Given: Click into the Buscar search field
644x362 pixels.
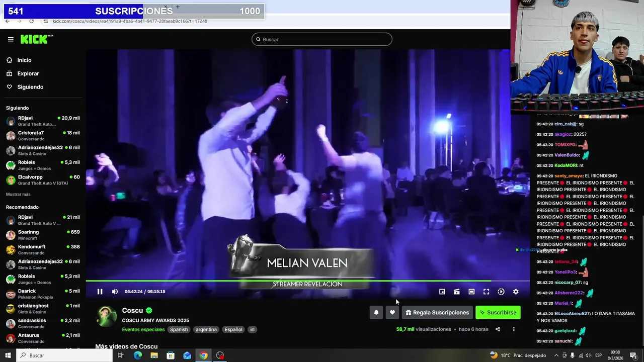Looking at the screenshot, I should pos(322,39).
